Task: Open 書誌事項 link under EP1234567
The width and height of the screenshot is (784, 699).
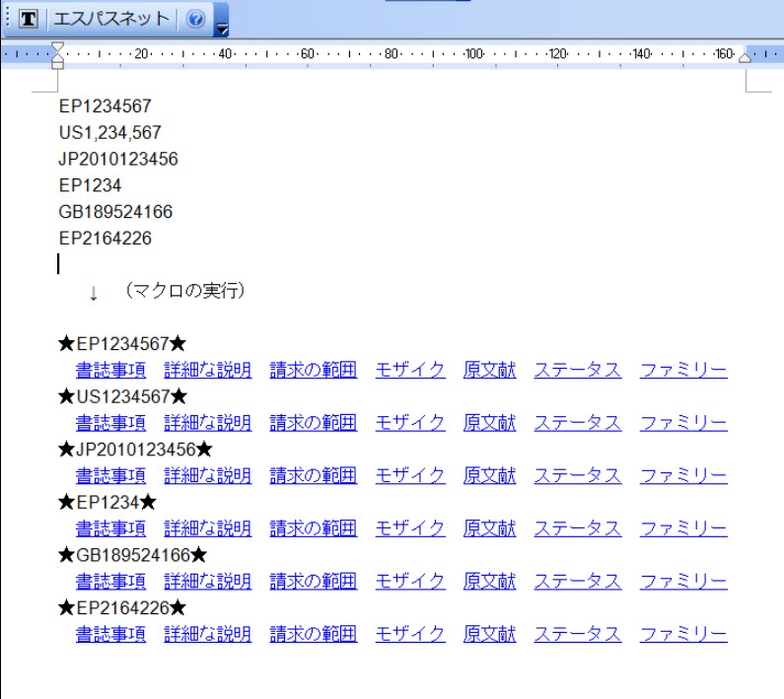Action: (x=110, y=371)
